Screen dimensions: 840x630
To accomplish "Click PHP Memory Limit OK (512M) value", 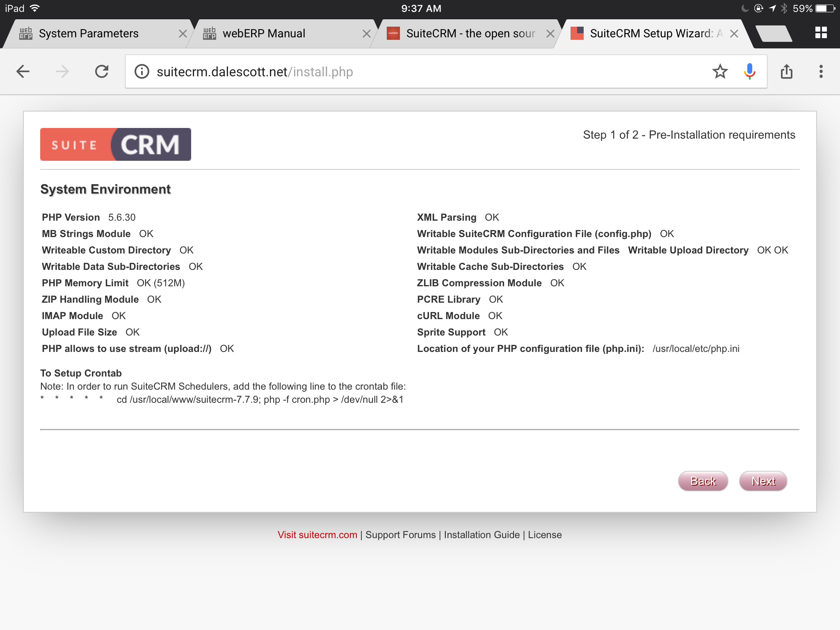I will coord(161,283).
